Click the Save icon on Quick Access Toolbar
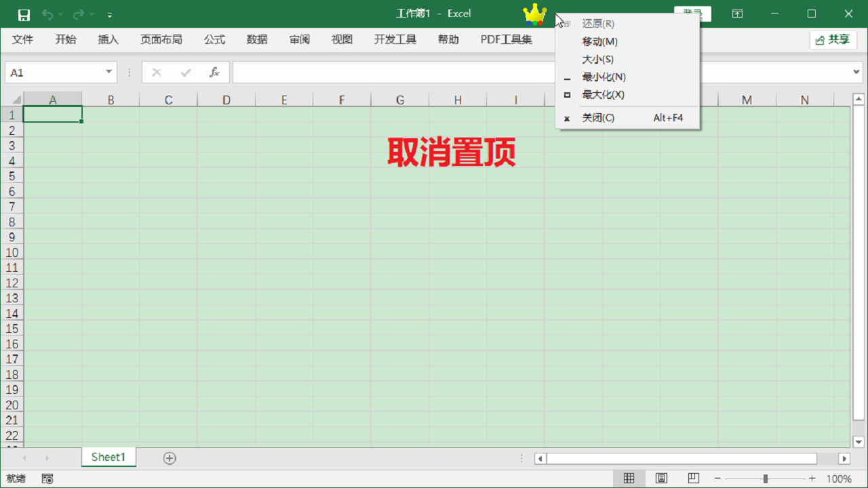Viewport: 868px width, 488px height. 23,14
